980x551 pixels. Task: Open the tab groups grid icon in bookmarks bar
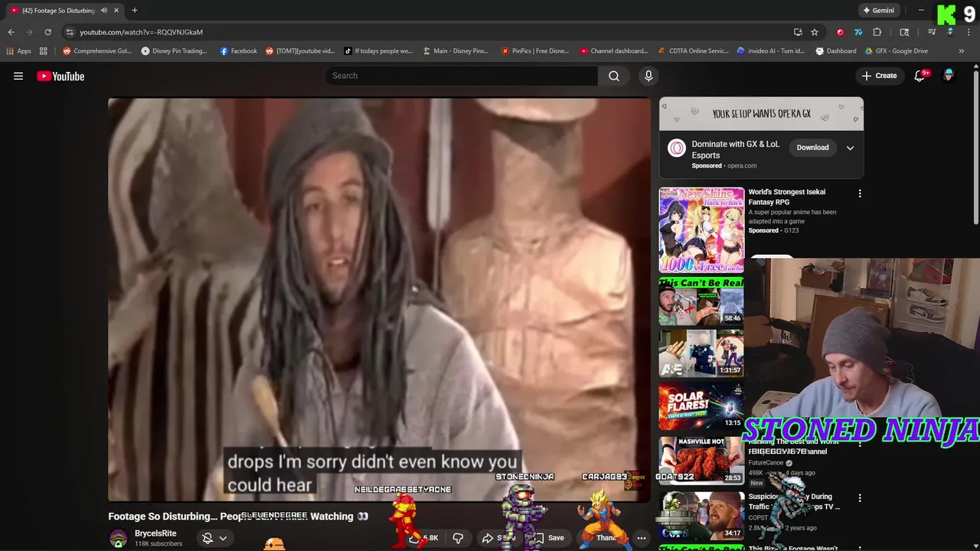(44, 51)
